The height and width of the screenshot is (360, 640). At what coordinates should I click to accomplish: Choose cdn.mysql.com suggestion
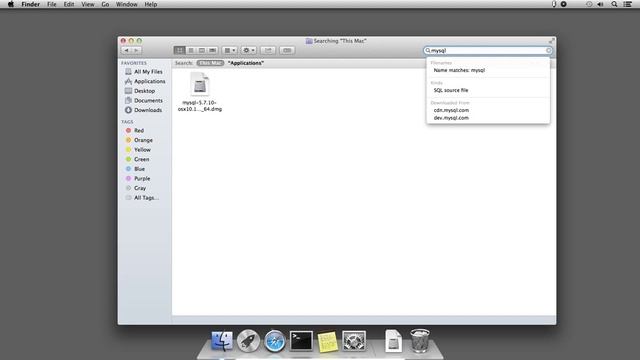coord(451,110)
